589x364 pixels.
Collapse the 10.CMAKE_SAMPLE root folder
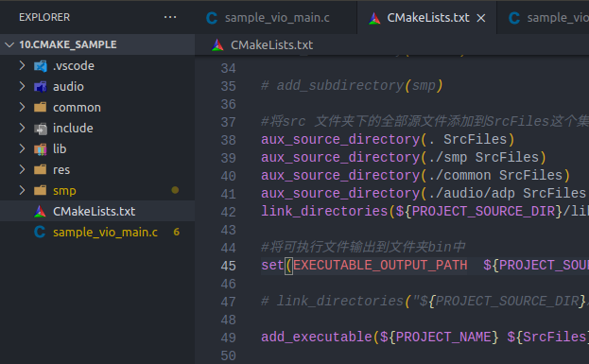9,44
